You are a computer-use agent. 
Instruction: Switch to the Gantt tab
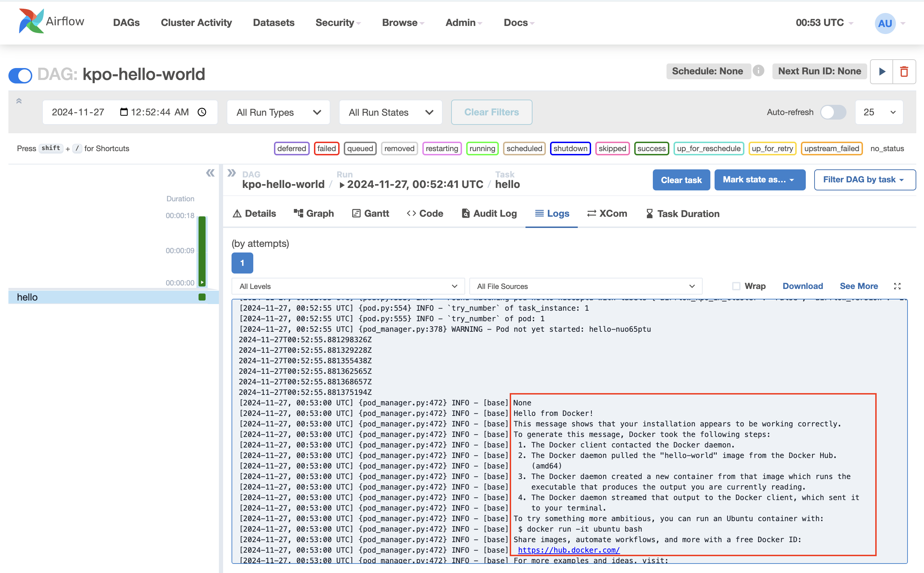[370, 213]
